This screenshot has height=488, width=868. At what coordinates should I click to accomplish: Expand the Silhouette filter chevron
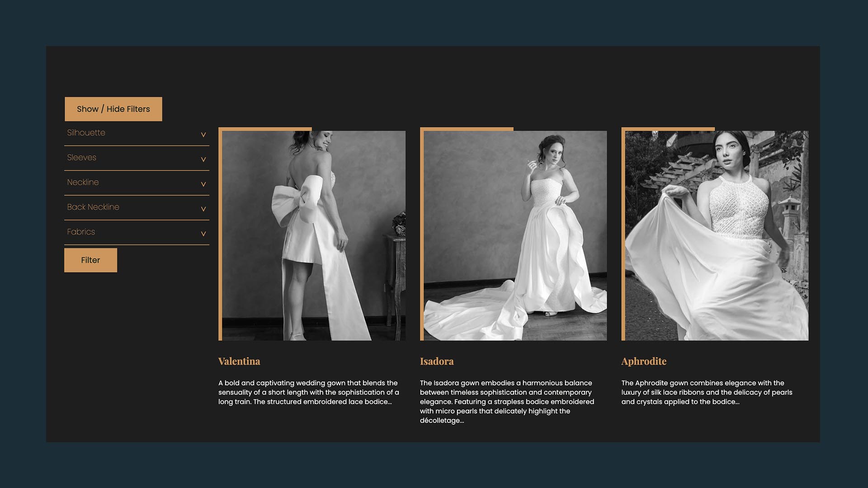pos(203,135)
